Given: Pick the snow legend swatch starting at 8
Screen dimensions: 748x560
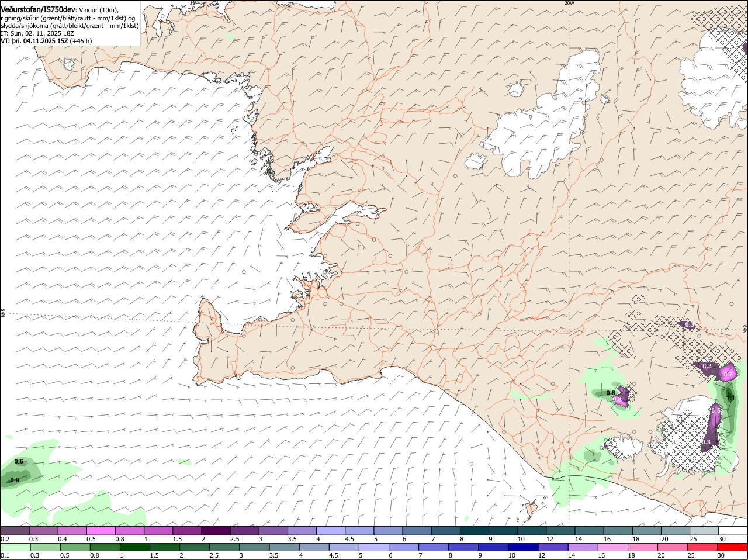Looking at the screenshot, I should coord(475,530).
